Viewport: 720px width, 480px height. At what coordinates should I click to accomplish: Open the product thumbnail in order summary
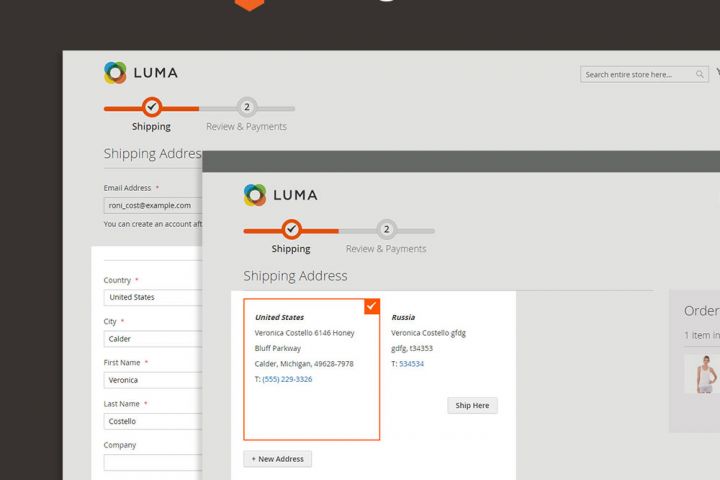coord(705,373)
